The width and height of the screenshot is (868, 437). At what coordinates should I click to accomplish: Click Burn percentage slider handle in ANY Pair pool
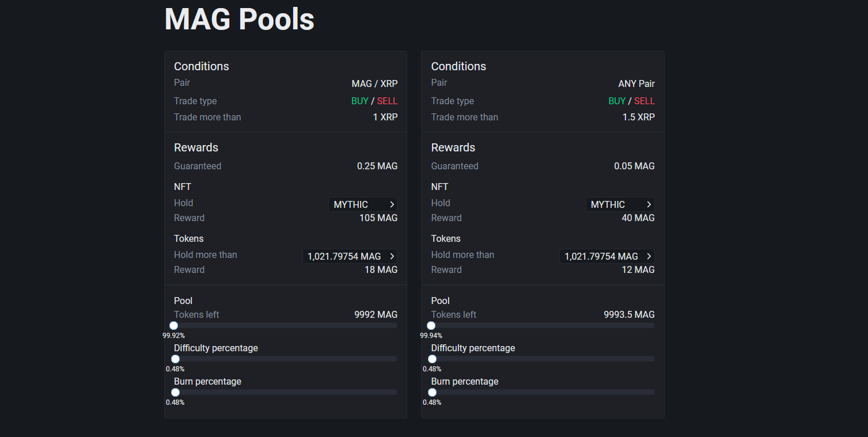pos(432,392)
